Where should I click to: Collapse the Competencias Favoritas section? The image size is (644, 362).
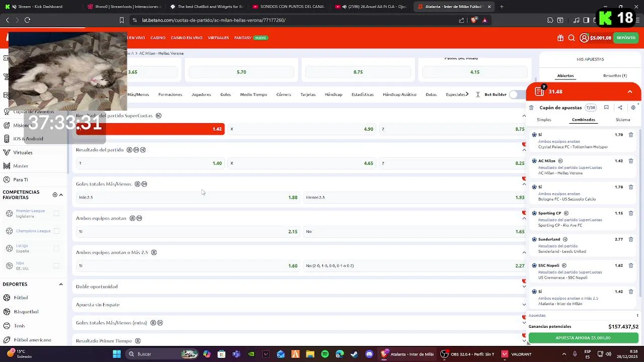(61, 195)
